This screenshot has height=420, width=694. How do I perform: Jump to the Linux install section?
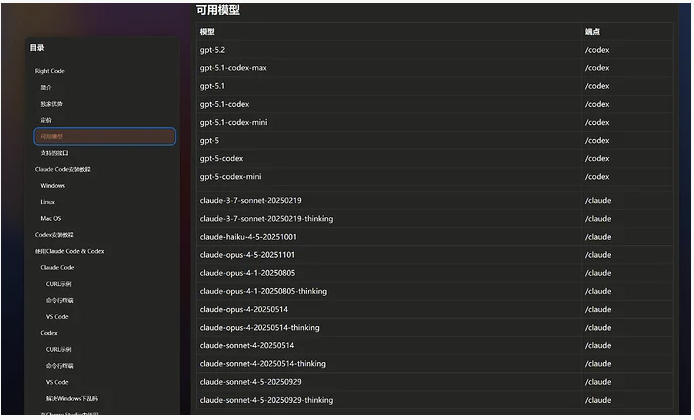click(47, 202)
